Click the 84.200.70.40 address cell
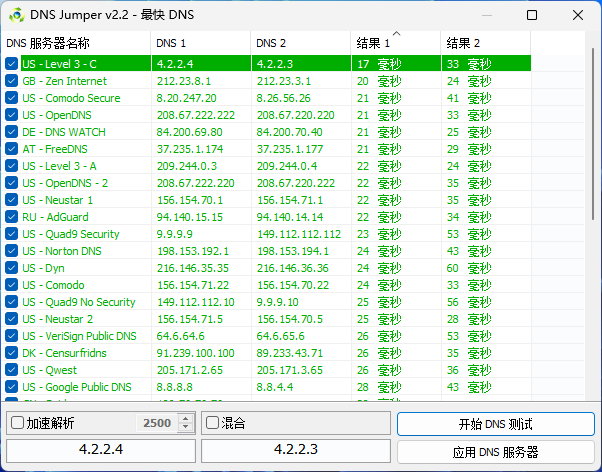 pos(289,132)
